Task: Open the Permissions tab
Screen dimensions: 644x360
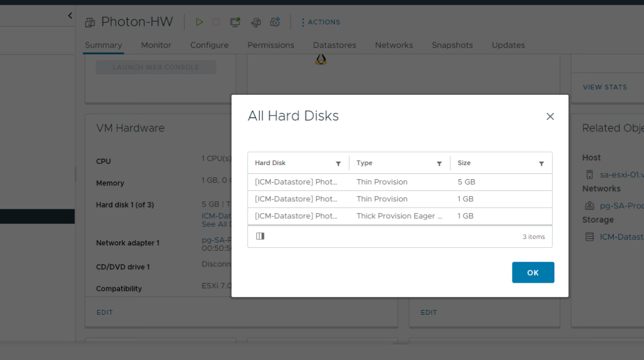Action: (x=271, y=45)
